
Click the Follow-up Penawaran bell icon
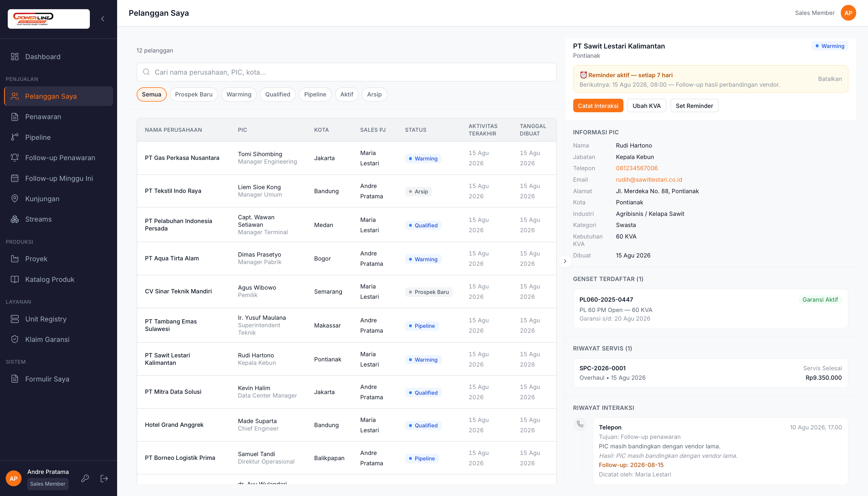pyautogui.click(x=15, y=158)
